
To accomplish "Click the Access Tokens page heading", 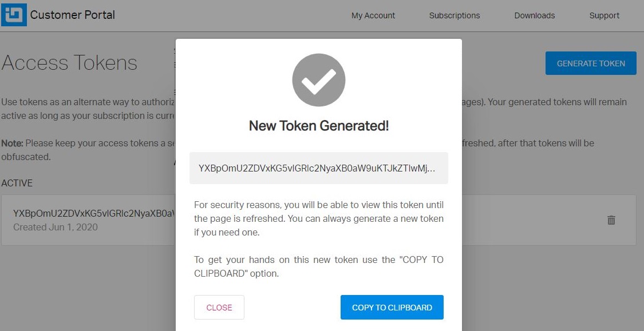I will click(x=69, y=63).
